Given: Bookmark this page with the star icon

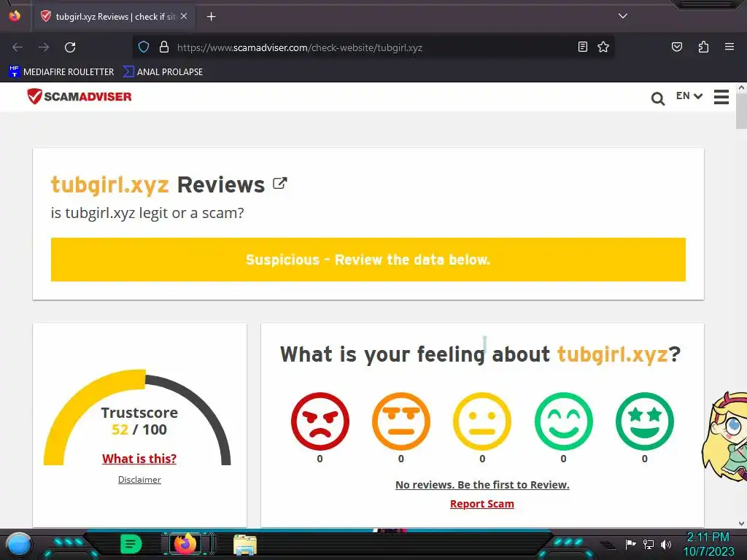Looking at the screenshot, I should click(603, 47).
